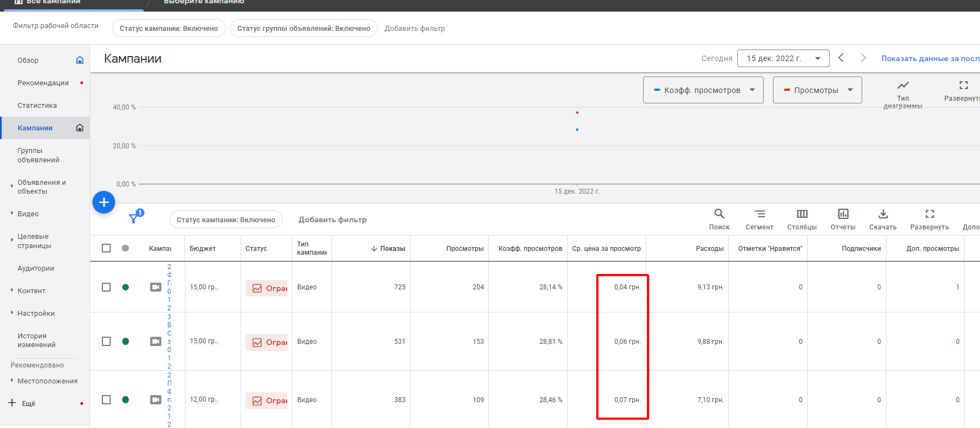The width and height of the screenshot is (980, 428).
Task: Click the Еще plus icon in sidebar
Action: tap(12, 403)
